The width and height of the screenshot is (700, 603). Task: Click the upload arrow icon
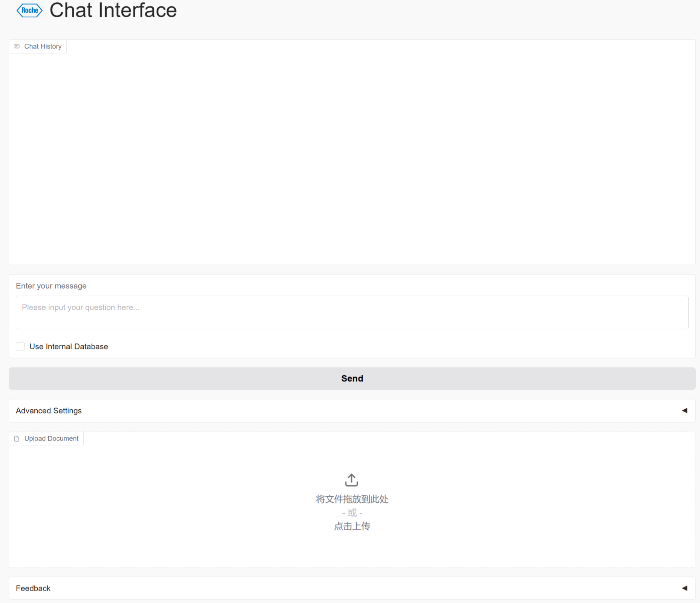(x=351, y=480)
